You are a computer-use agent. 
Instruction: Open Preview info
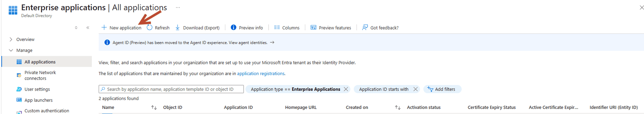coord(247,28)
